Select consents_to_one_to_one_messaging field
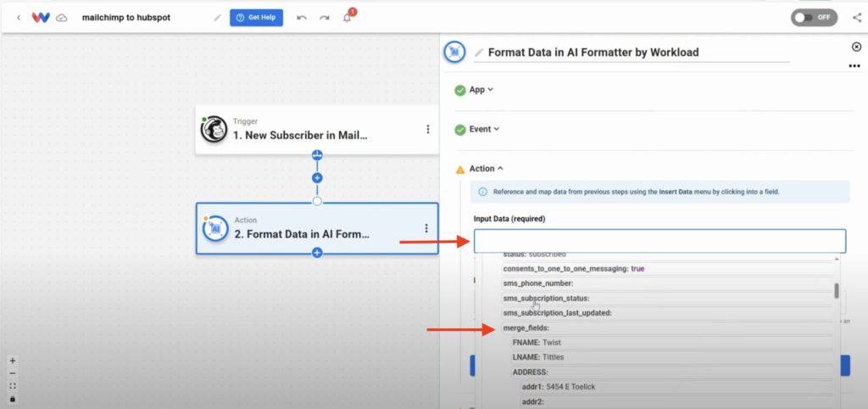 (x=668, y=269)
